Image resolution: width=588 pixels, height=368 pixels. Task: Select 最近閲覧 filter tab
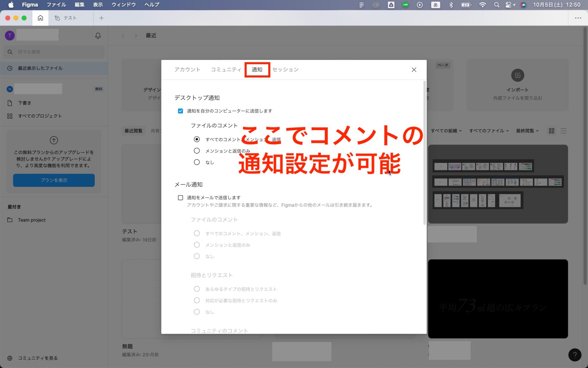(x=134, y=131)
